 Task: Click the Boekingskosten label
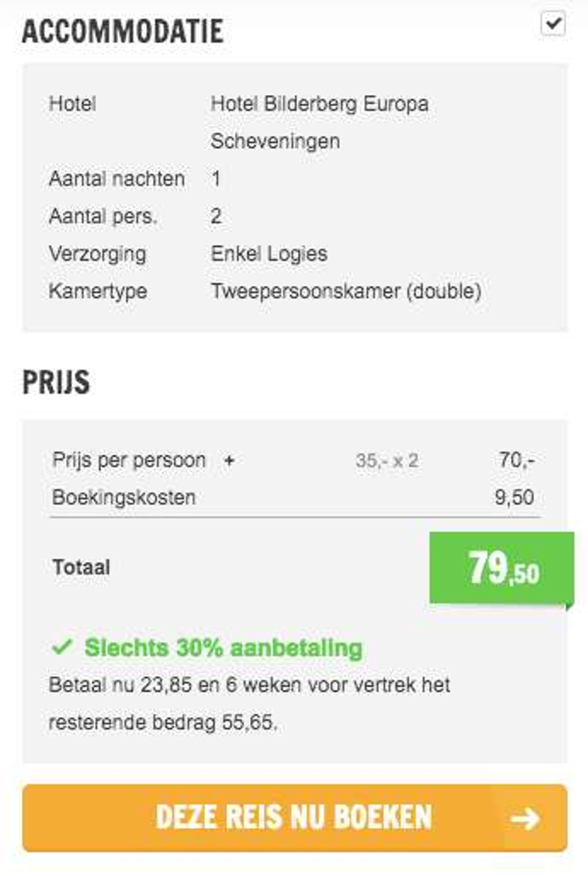pos(124,498)
